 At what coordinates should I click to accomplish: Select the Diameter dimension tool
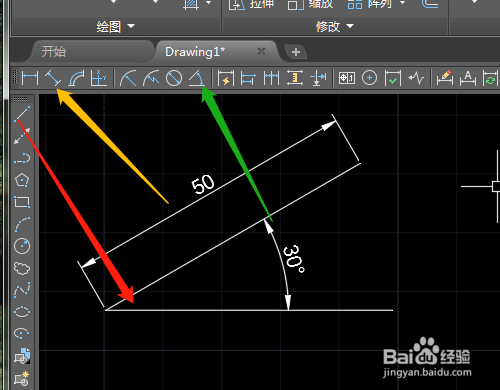click(174, 78)
